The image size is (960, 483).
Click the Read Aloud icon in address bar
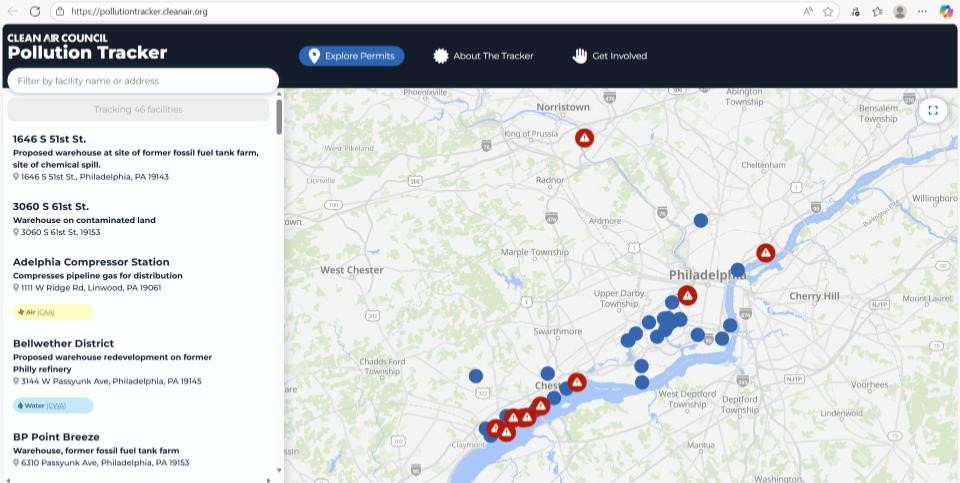tap(807, 11)
